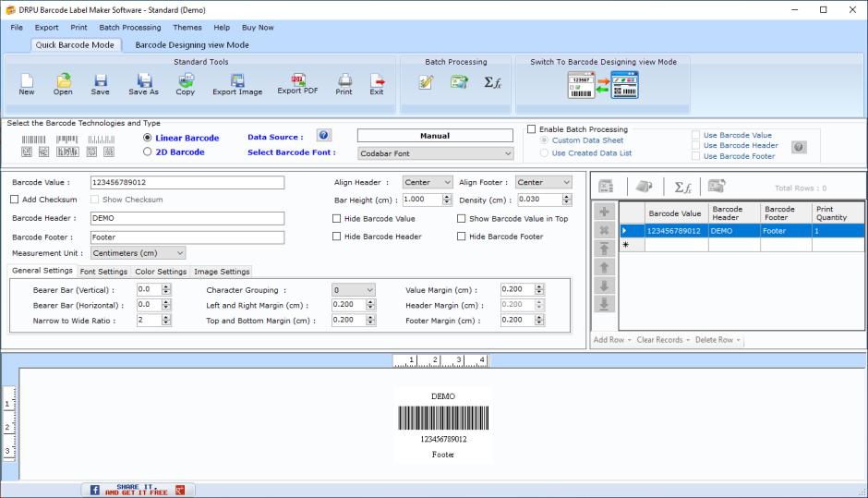Click the sigma formula icon in Batch Processing
Screen dimensions: 868x498
tap(493, 82)
